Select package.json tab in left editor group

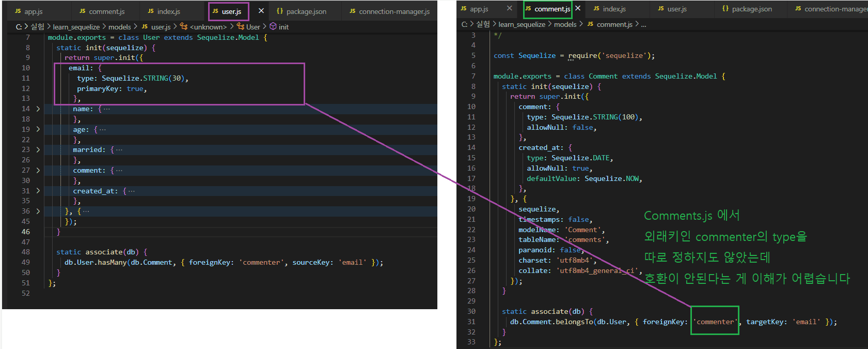[x=302, y=11]
